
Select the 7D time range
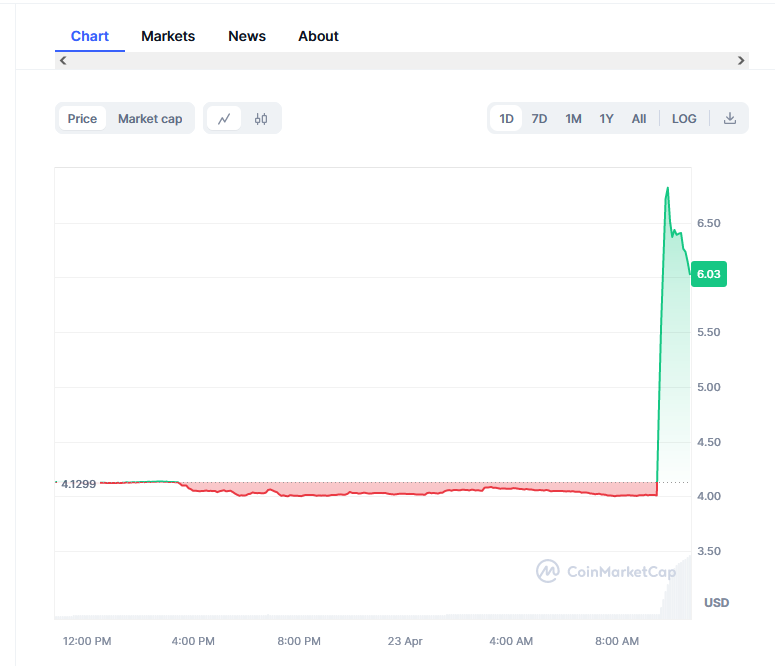[539, 119]
